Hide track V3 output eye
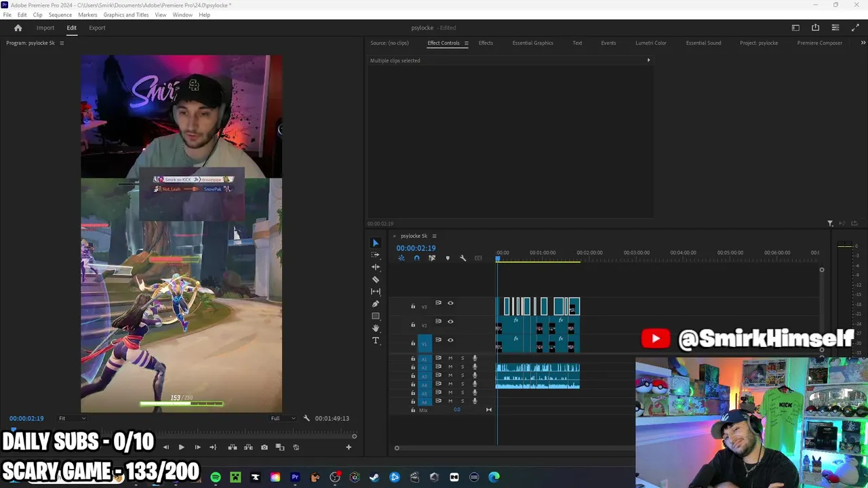 (450, 303)
